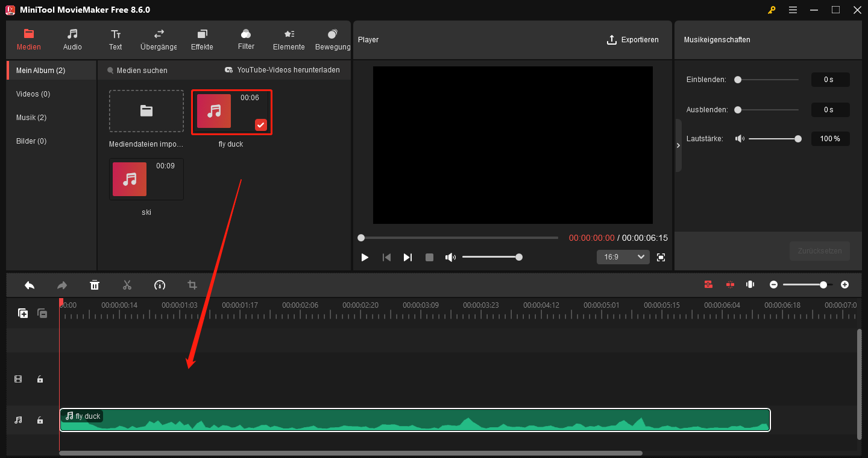Switch to the Effekte tab
868x458 pixels.
[x=202, y=39]
